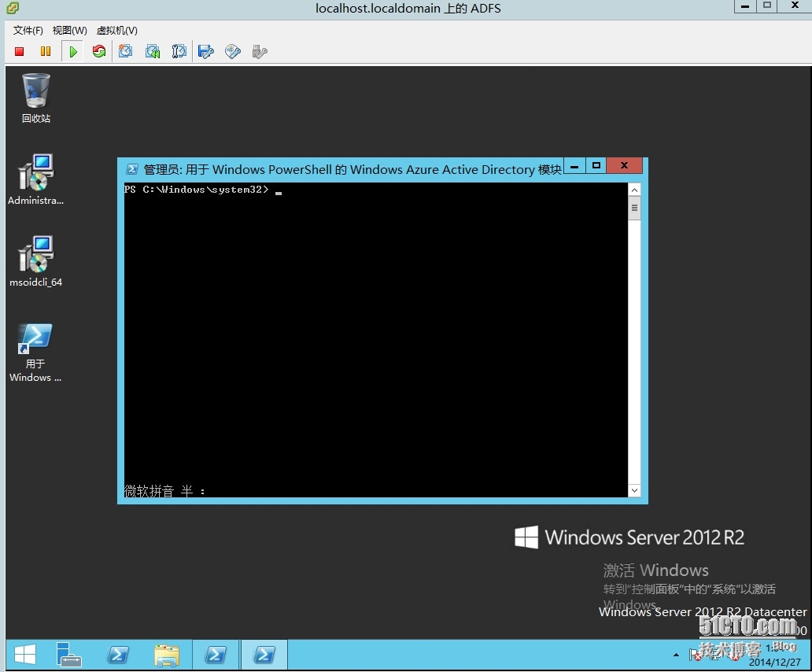
Task: Connect floppy device toolbar icon
Action: 205,51
